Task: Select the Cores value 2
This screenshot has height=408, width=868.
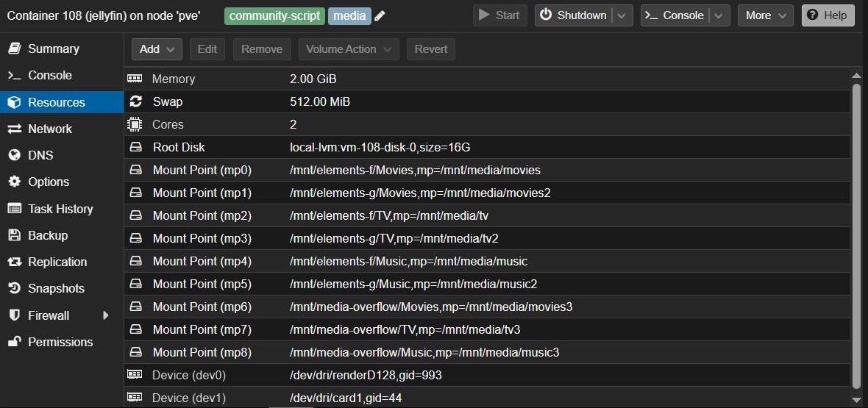Action: pyautogui.click(x=294, y=124)
